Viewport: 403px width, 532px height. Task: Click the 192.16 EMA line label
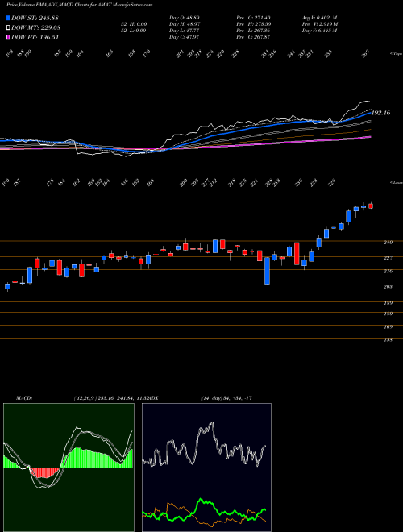(380, 113)
